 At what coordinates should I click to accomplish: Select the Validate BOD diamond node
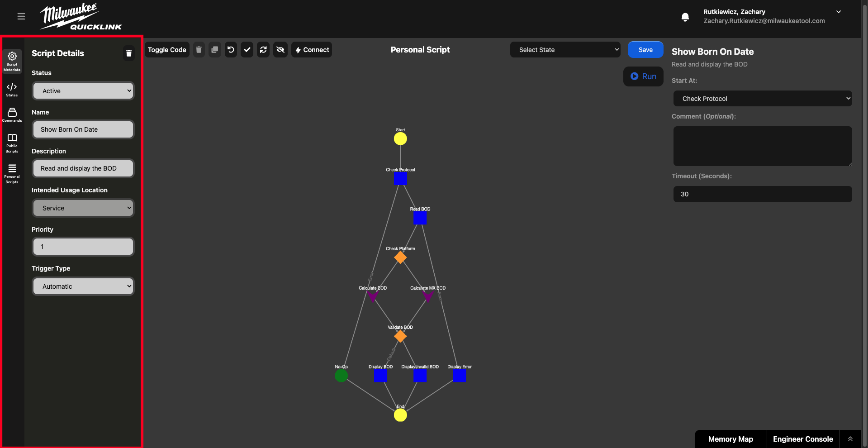pyautogui.click(x=400, y=336)
